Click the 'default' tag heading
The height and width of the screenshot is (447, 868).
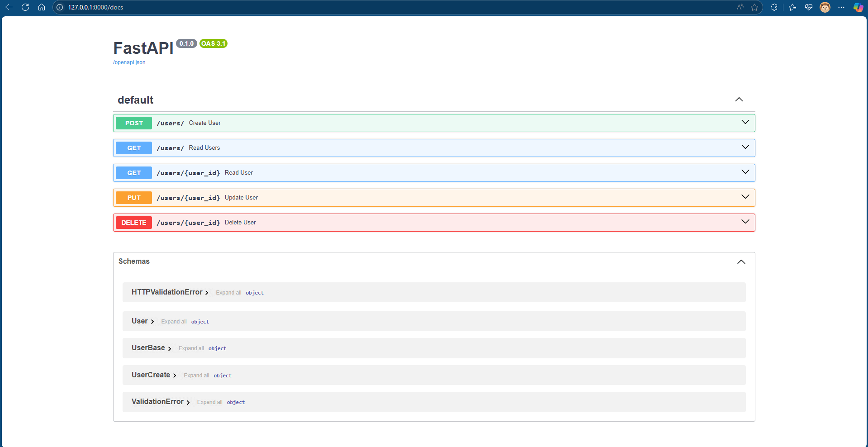click(136, 100)
